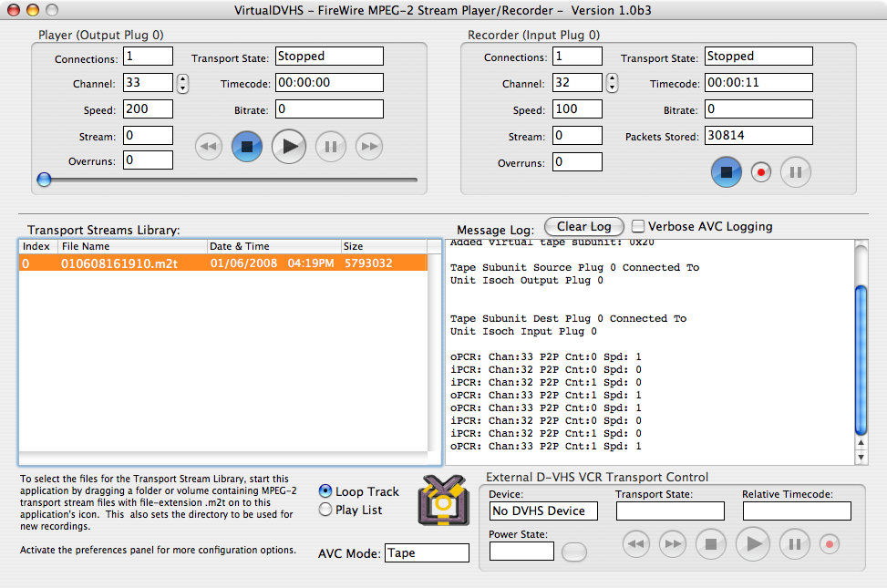Click the External VCR Transport State field

click(670, 511)
